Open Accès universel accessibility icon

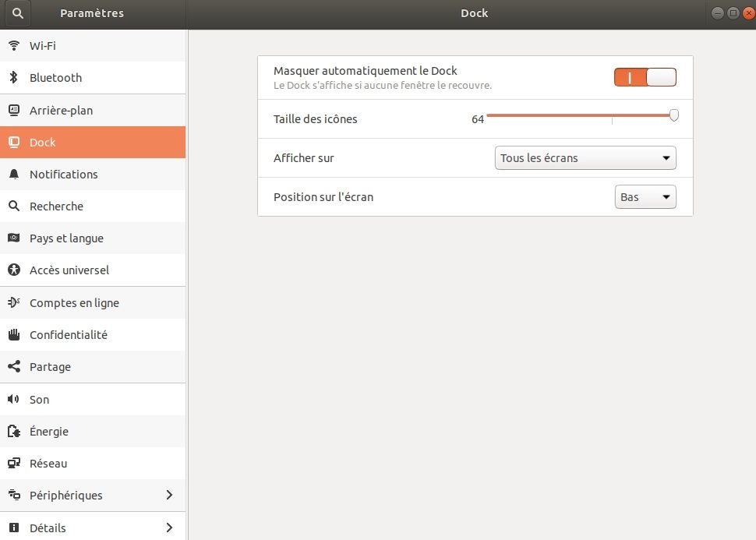click(14, 270)
